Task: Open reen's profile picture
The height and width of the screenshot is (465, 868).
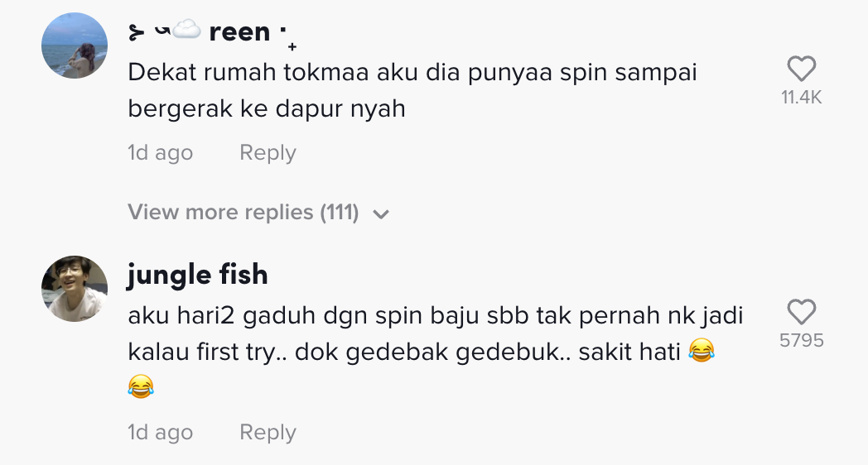Action: pyautogui.click(x=75, y=46)
